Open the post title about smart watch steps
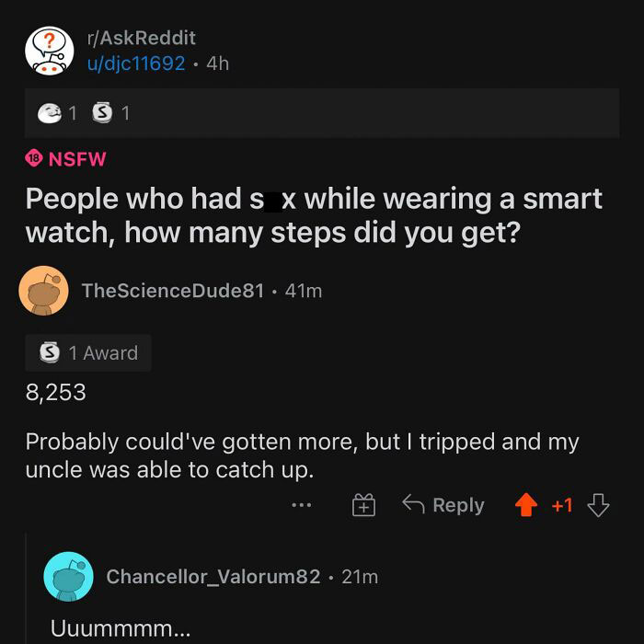Image resolution: width=644 pixels, height=644 pixels. click(314, 215)
